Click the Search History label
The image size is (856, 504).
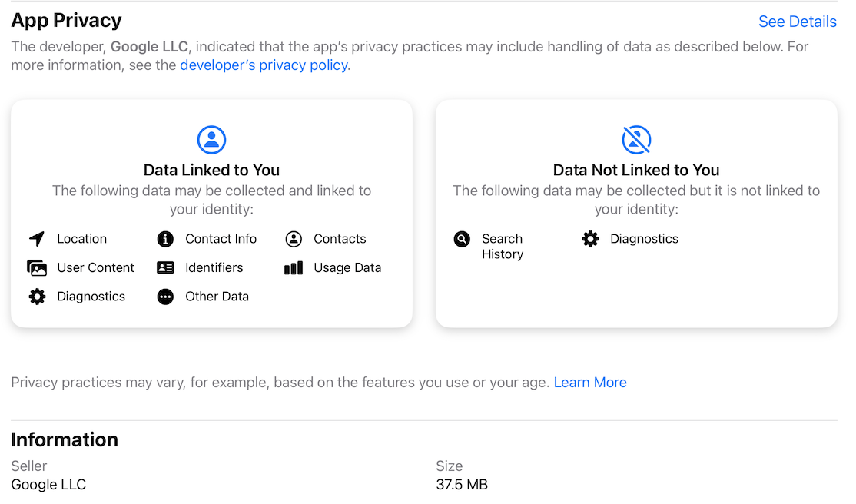point(503,247)
